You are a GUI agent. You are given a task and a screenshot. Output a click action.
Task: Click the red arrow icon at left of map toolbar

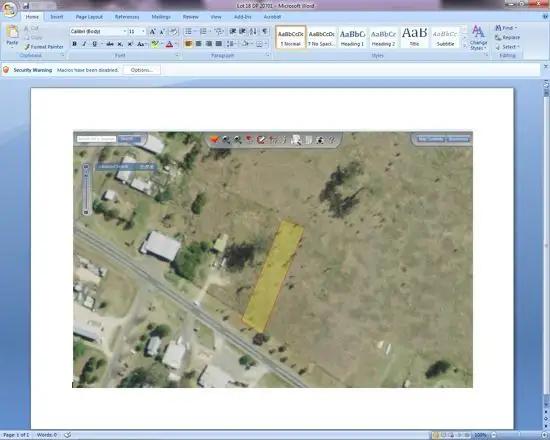(214, 140)
